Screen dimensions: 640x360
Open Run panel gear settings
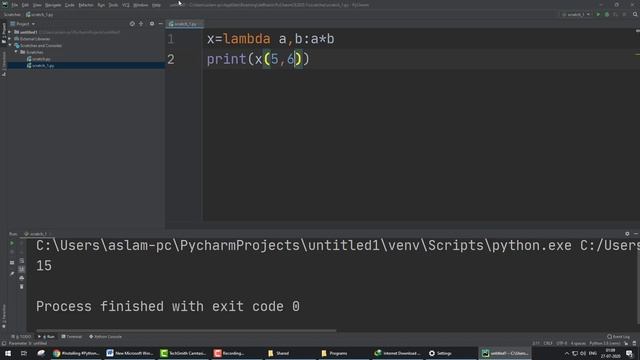[627, 234]
